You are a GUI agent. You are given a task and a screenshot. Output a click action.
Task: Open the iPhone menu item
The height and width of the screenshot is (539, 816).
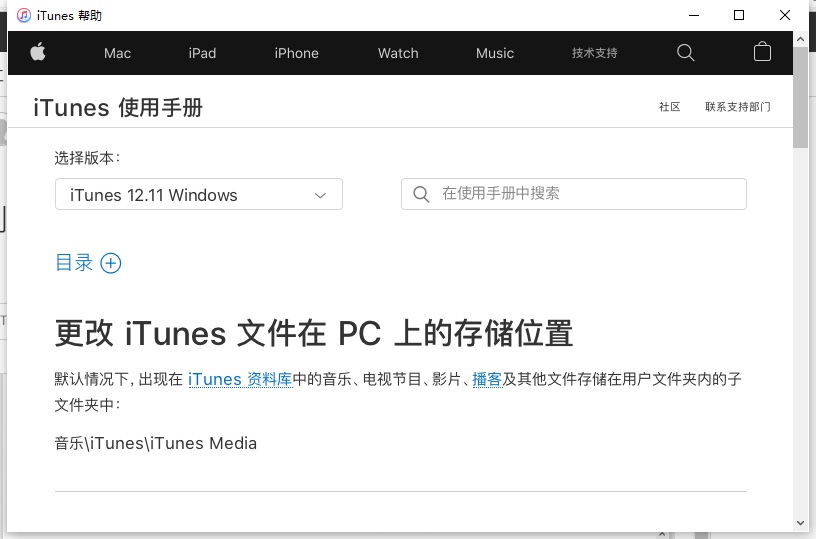(x=296, y=53)
